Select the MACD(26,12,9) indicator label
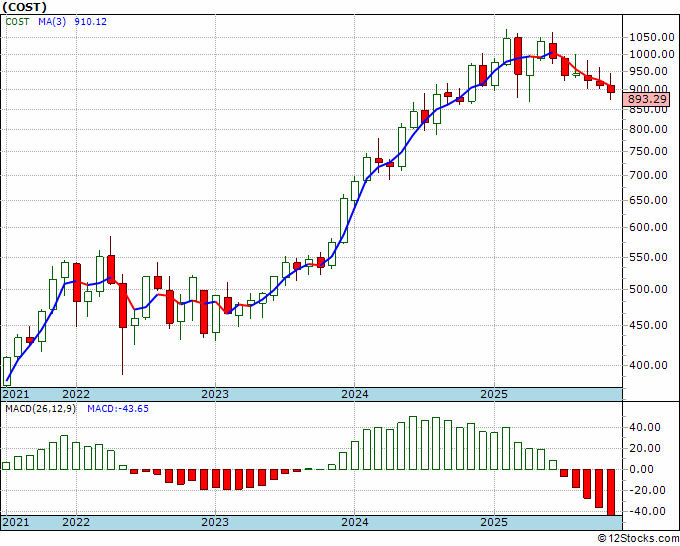Image resolution: width=680 pixels, height=546 pixels. click(40, 409)
